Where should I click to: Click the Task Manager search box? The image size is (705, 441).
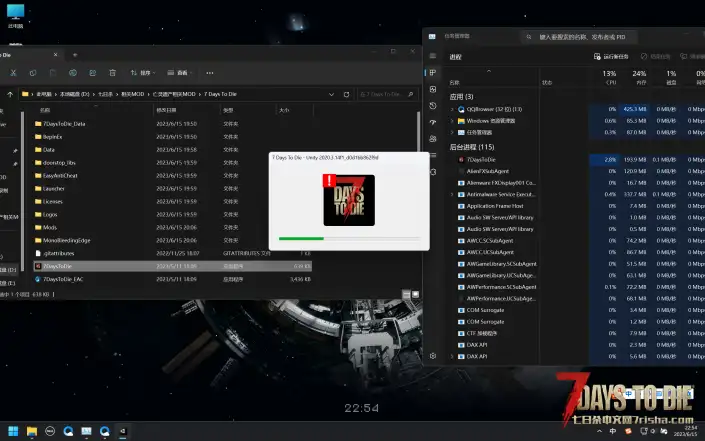[581, 37]
